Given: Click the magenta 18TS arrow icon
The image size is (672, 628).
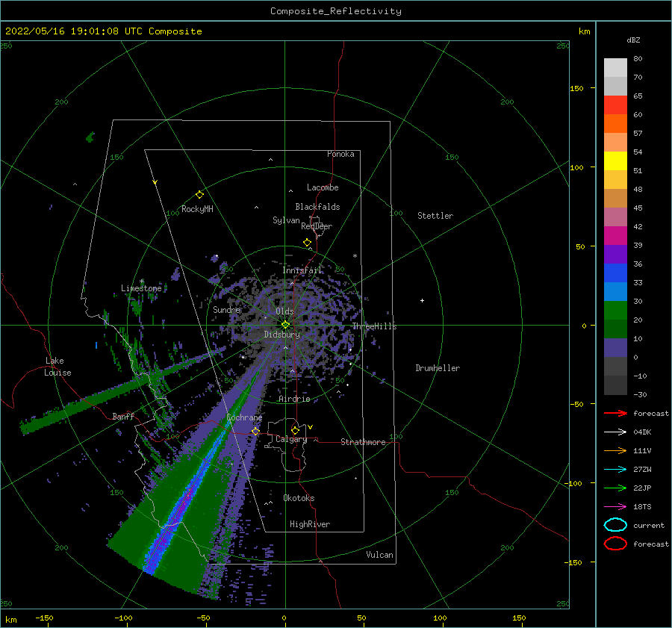Looking at the screenshot, I should coord(615,507).
